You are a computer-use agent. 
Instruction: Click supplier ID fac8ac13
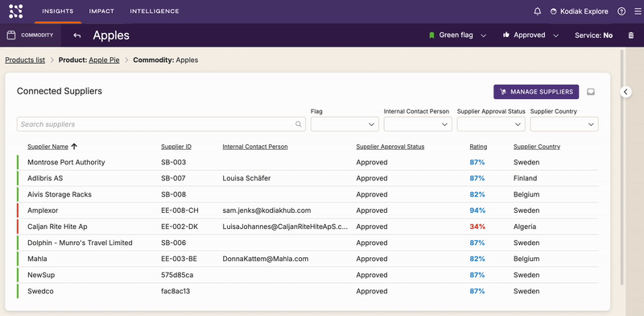(175, 291)
